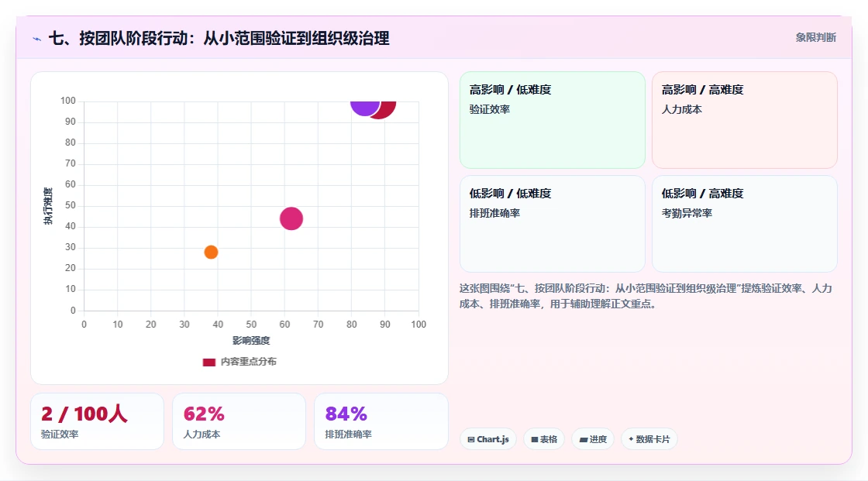Open the 低影响 / 高难度 quadrant card
The width and height of the screenshot is (868, 481).
click(745, 224)
